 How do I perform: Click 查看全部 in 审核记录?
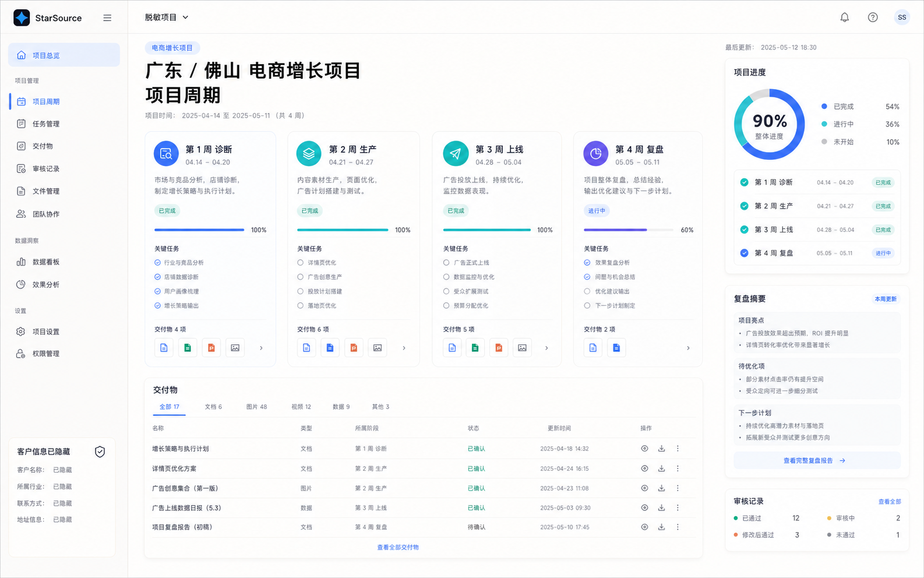point(890,502)
